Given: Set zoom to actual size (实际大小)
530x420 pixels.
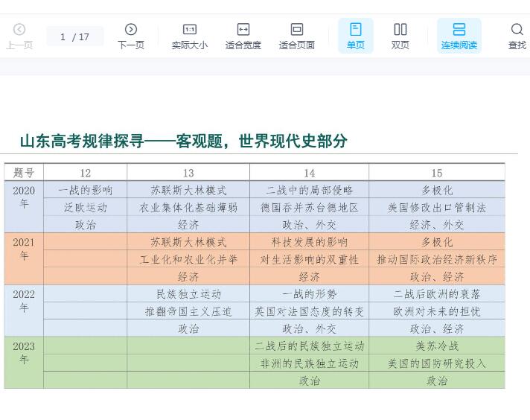Looking at the screenshot, I should pyautogui.click(x=189, y=35).
